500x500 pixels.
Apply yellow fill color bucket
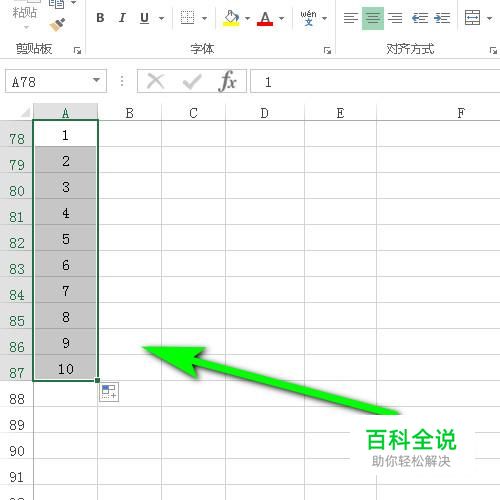pos(231,18)
